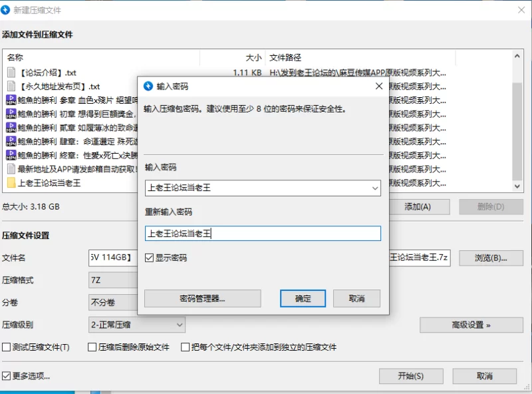Click the MP4 icon of 鲍鱼的勝利 終章
The image size is (532, 394).
pos(11,155)
